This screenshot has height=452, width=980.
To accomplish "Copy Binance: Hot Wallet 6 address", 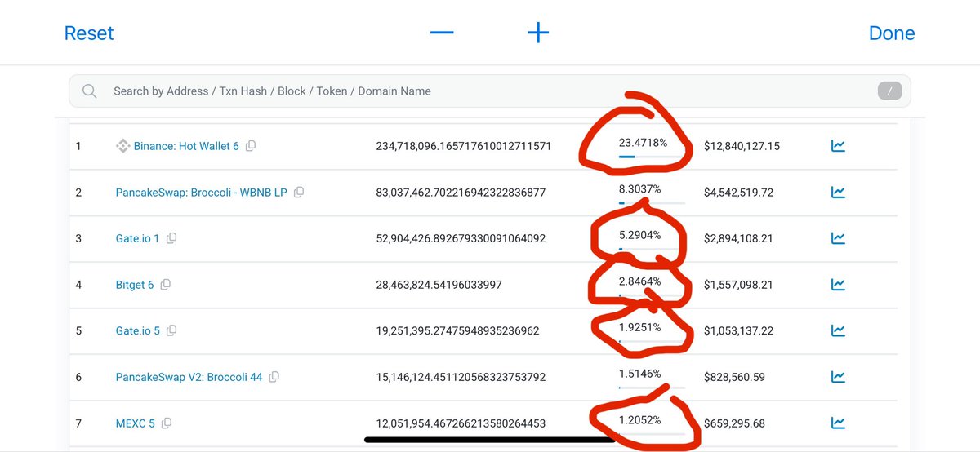I will pyautogui.click(x=251, y=146).
